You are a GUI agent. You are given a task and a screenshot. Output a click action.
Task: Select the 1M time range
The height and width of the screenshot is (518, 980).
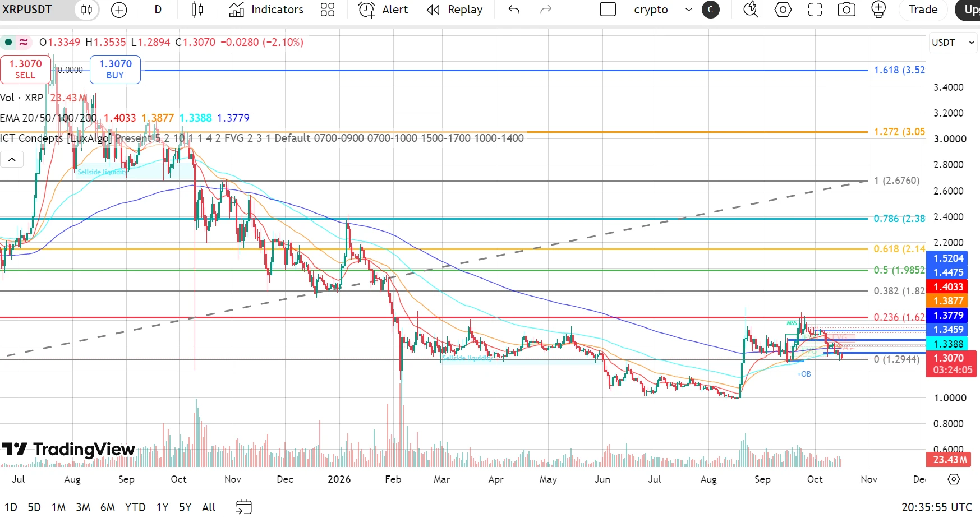click(58, 507)
